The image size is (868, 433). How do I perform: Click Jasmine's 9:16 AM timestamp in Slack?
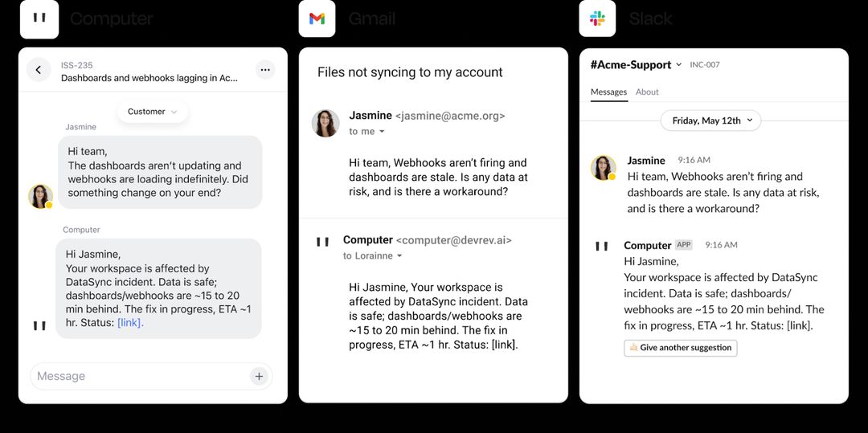coord(694,161)
